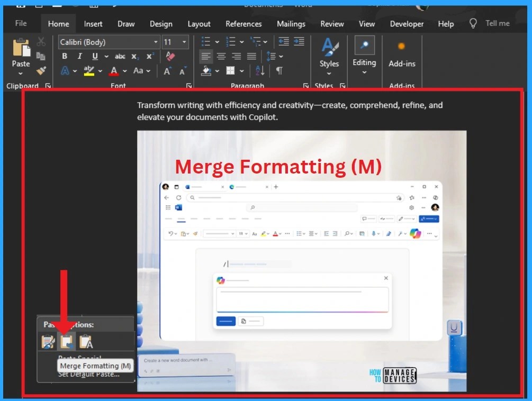Toggle Bold formatting
The image size is (532, 401).
point(65,56)
